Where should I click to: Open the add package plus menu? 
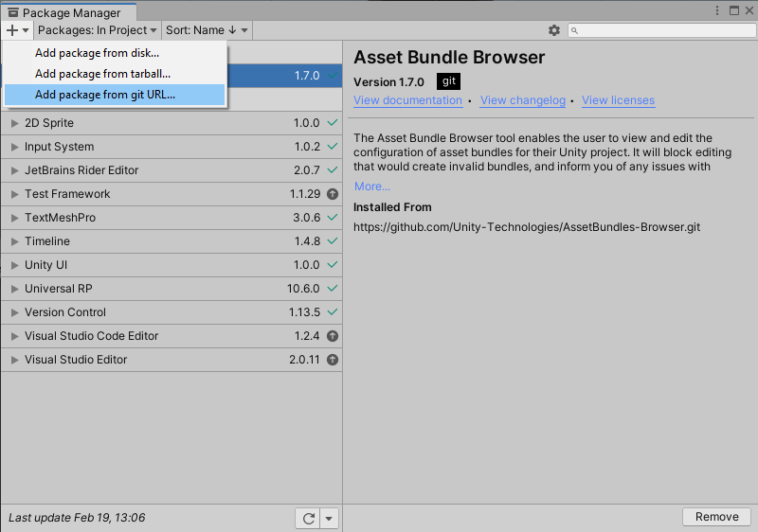17,30
